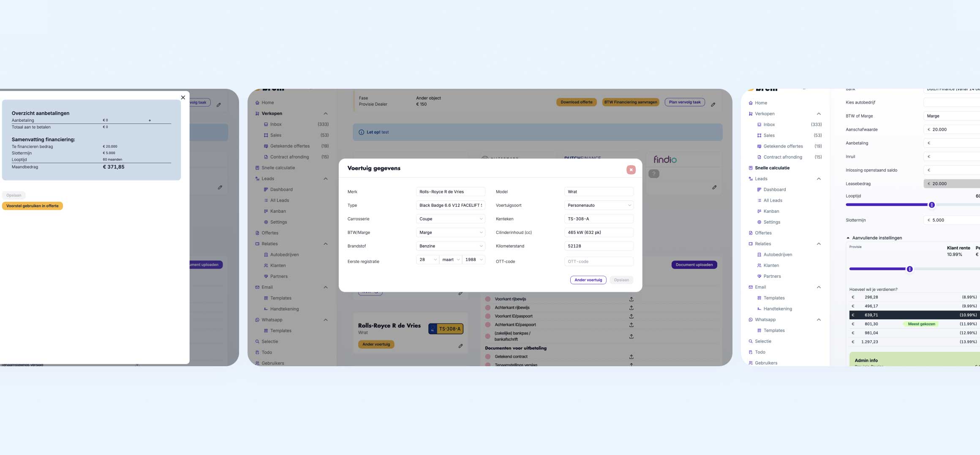Click the edit pencil below the findio logo

click(714, 187)
